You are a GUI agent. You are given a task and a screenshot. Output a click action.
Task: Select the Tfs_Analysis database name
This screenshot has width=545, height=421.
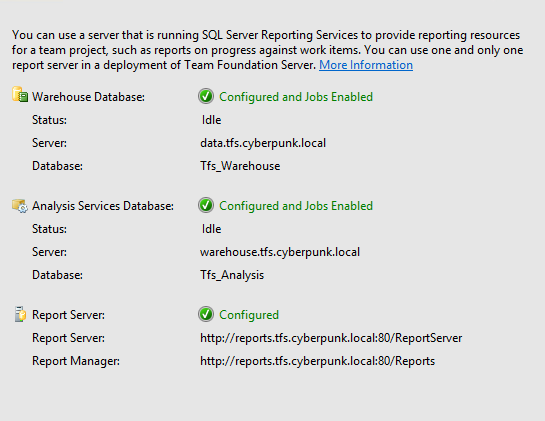pyautogui.click(x=232, y=275)
